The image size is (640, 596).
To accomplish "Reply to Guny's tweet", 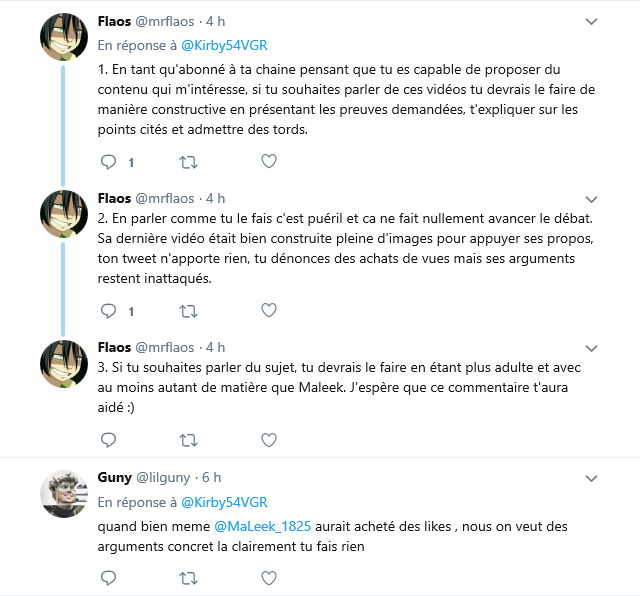I will [x=109, y=577].
